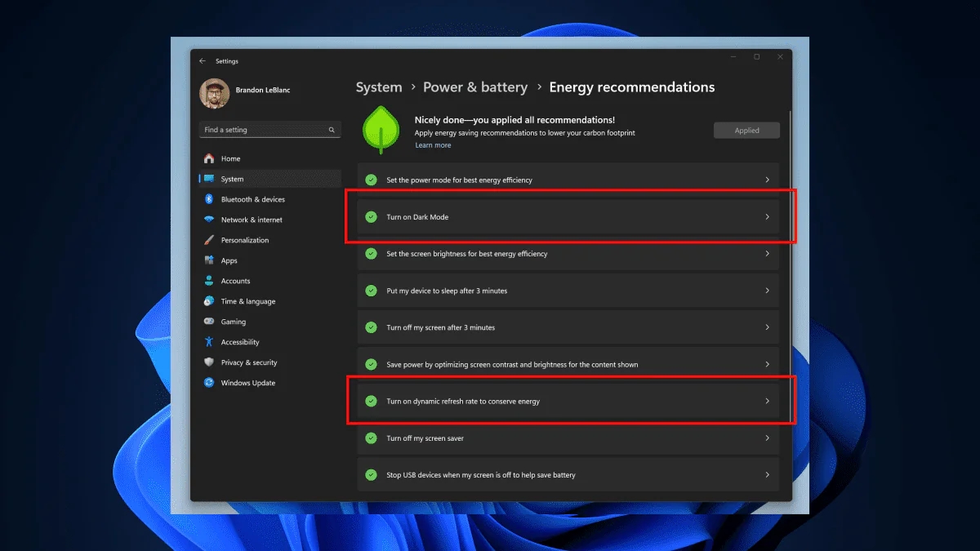The image size is (980, 551).
Task: Select the Personalization paintbrush icon
Action: (x=209, y=240)
